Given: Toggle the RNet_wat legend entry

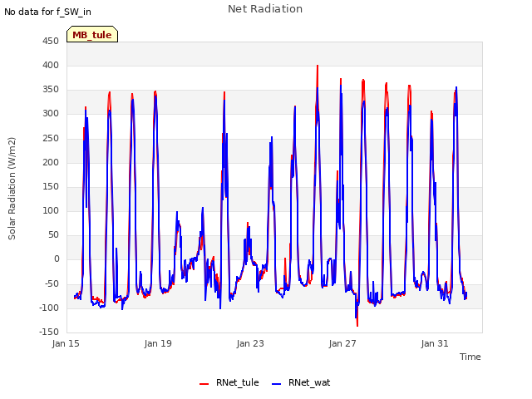Looking at the screenshot, I should (301, 382).
